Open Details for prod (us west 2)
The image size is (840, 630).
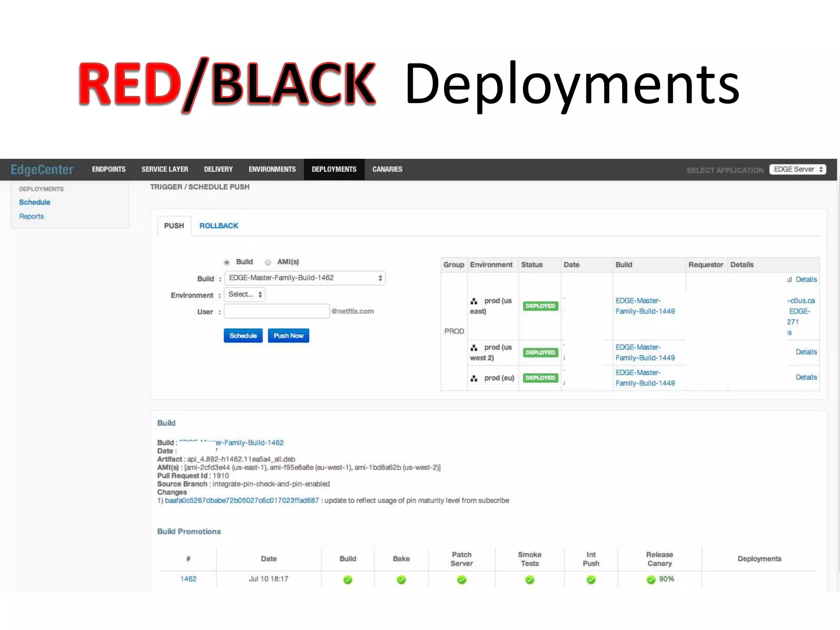pos(806,352)
